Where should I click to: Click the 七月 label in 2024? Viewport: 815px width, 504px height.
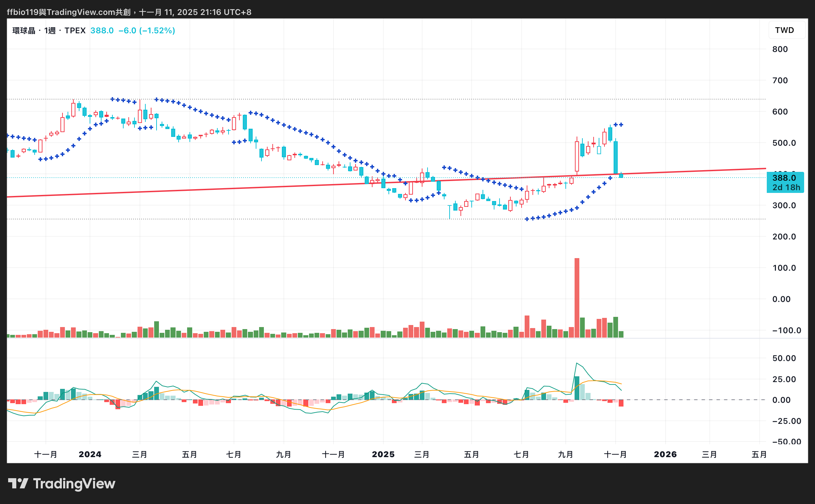click(234, 454)
